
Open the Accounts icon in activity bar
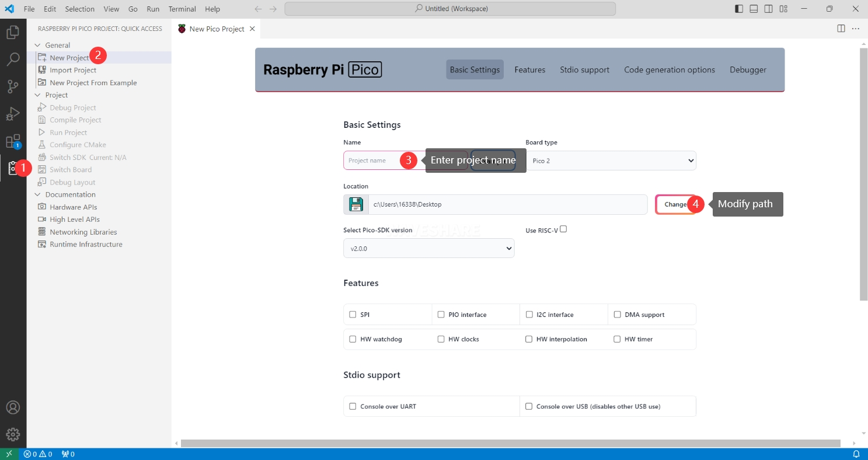pos(13,407)
